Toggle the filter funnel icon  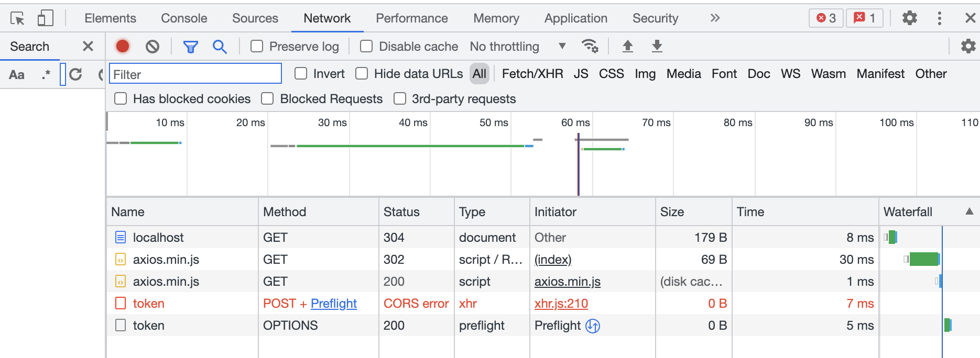(190, 47)
